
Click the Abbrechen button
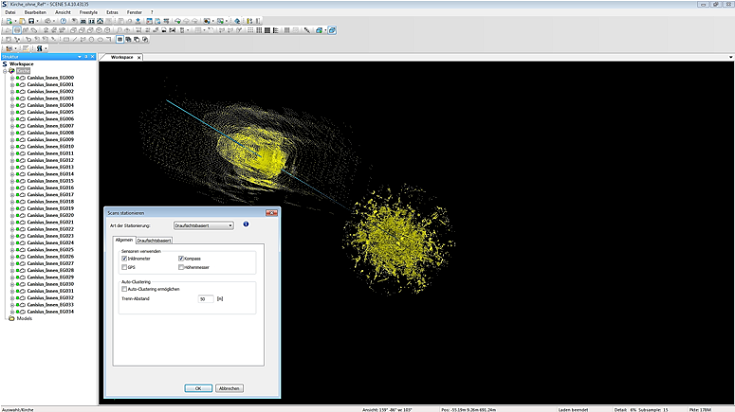point(229,388)
